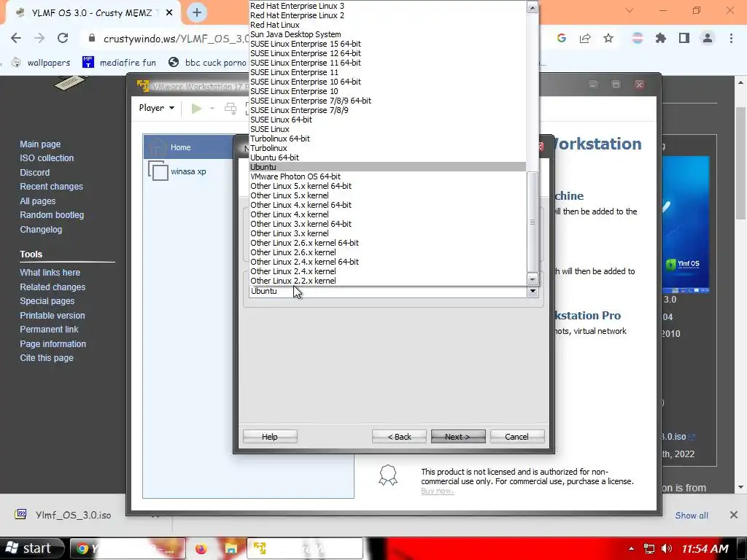Click the Google icon in address bar
Screen dimensions: 747x560
[562, 39]
